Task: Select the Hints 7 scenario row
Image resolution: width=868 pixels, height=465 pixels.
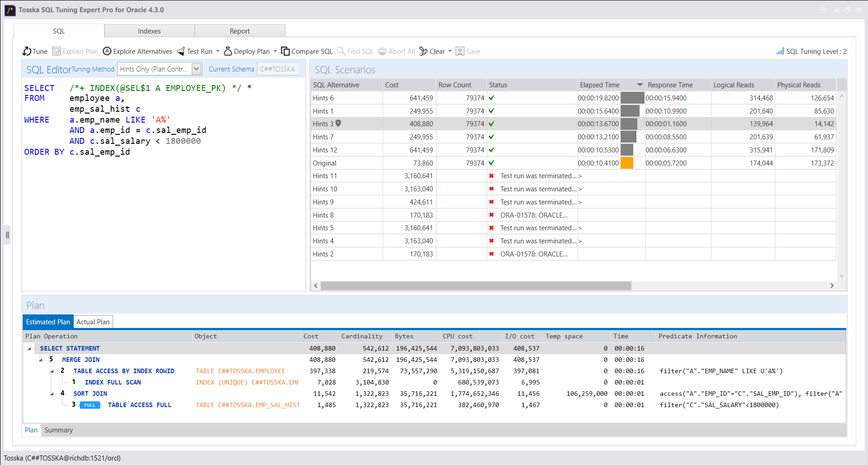Action: tap(573, 137)
